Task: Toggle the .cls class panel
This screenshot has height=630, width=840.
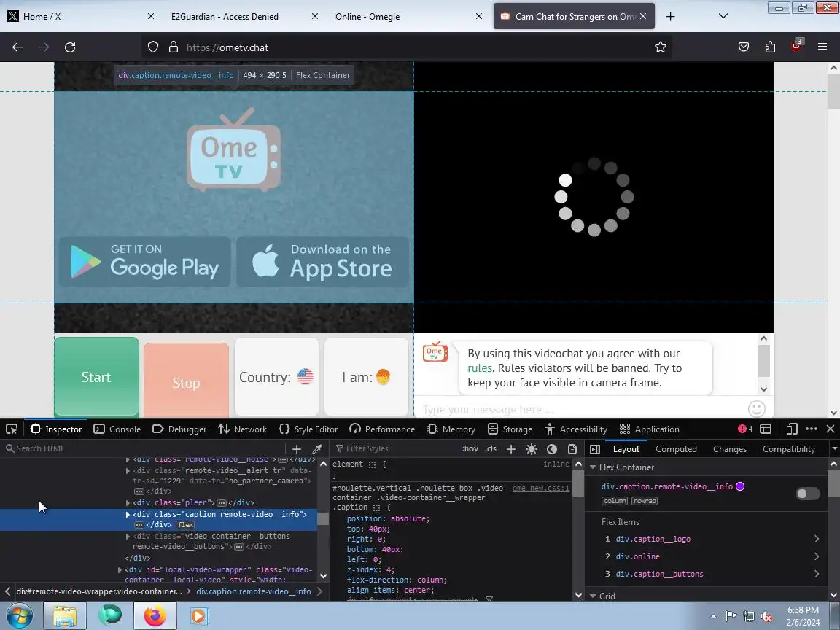Action: [x=491, y=449]
